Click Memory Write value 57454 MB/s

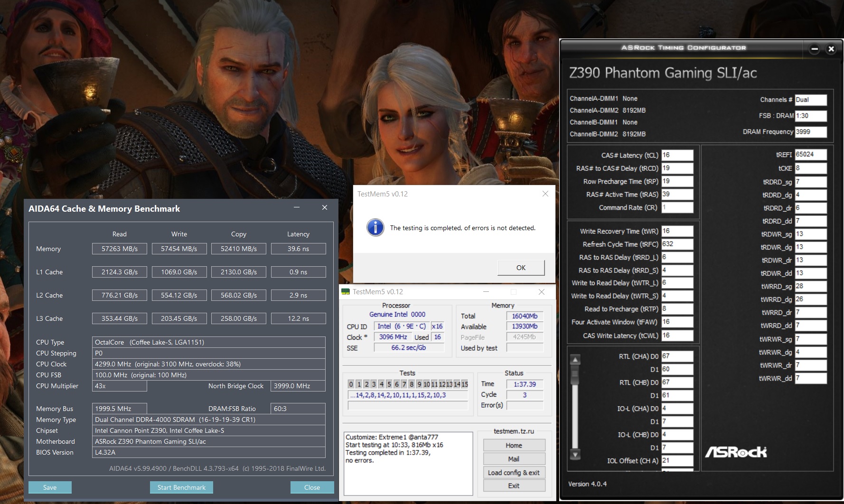(179, 249)
